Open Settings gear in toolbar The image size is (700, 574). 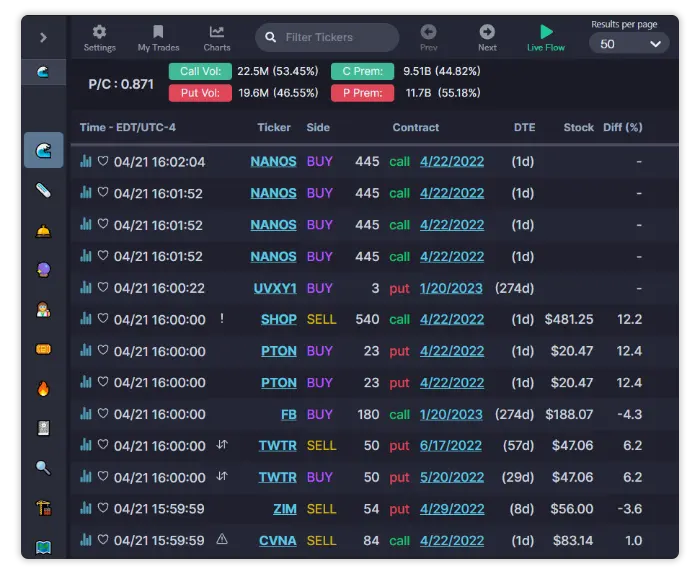coord(100,38)
